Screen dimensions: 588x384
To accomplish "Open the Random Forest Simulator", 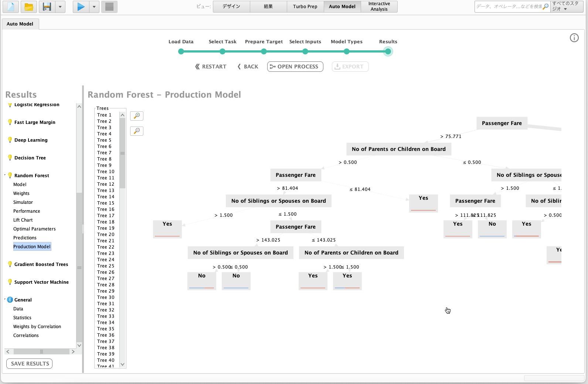I will [23, 202].
